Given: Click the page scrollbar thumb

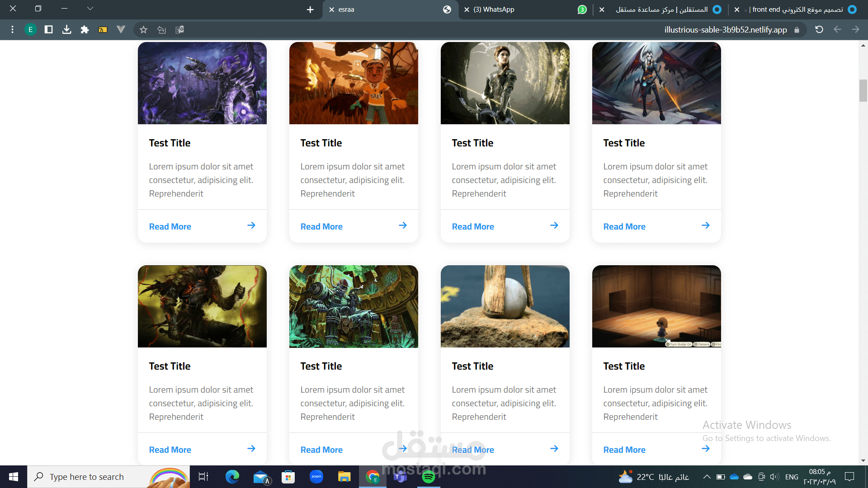Looking at the screenshot, I should [863, 90].
